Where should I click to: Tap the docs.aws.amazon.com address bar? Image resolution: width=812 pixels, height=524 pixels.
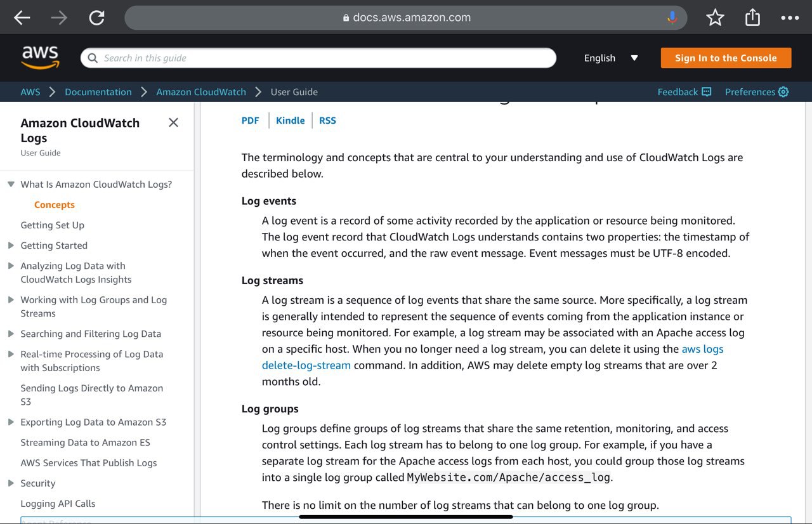406,18
